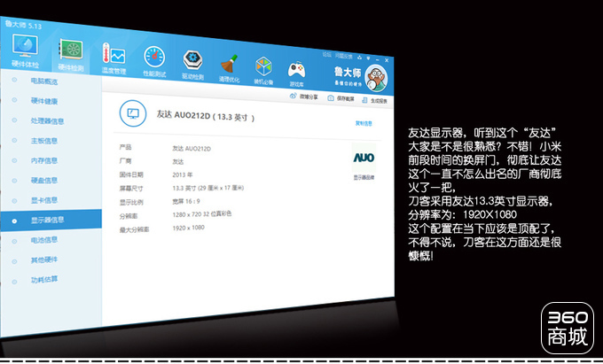The image size is (603, 364).
Task: Select 内存信息 in the sidebar
Action: click(x=44, y=160)
